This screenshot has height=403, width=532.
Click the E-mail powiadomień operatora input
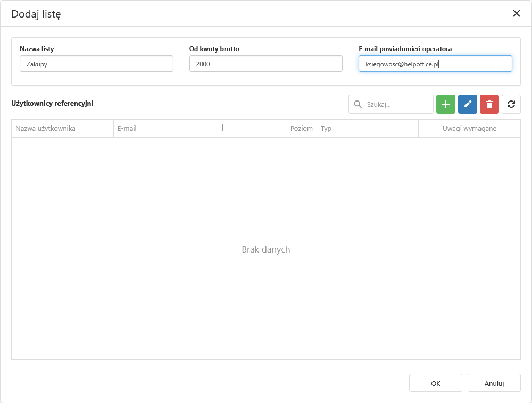[x=435, y=64]
